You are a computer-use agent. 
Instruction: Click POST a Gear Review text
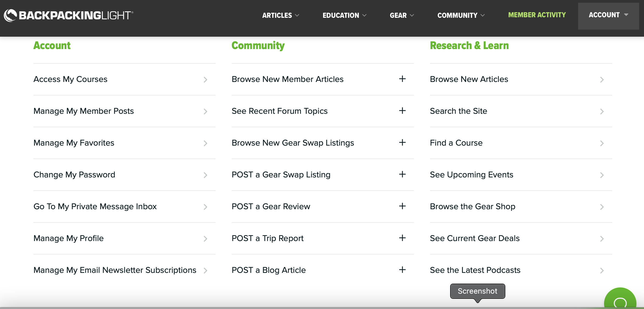[x=271, y=207]
